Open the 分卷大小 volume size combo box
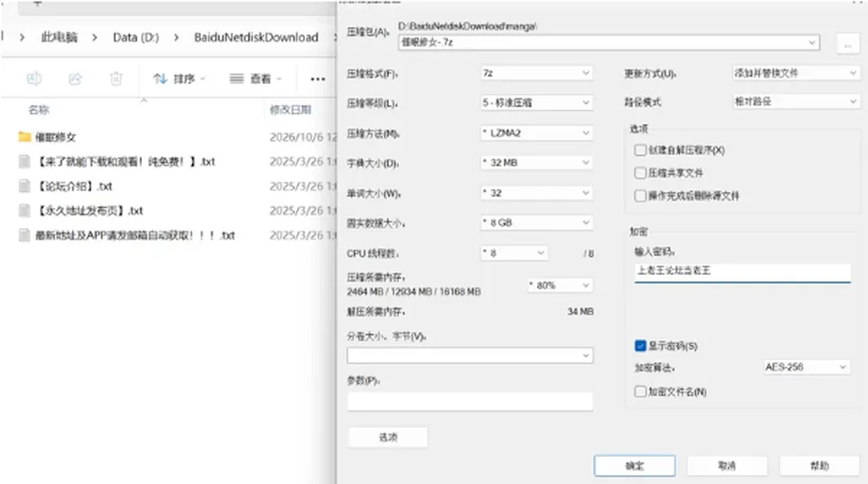 coord(470,356)
